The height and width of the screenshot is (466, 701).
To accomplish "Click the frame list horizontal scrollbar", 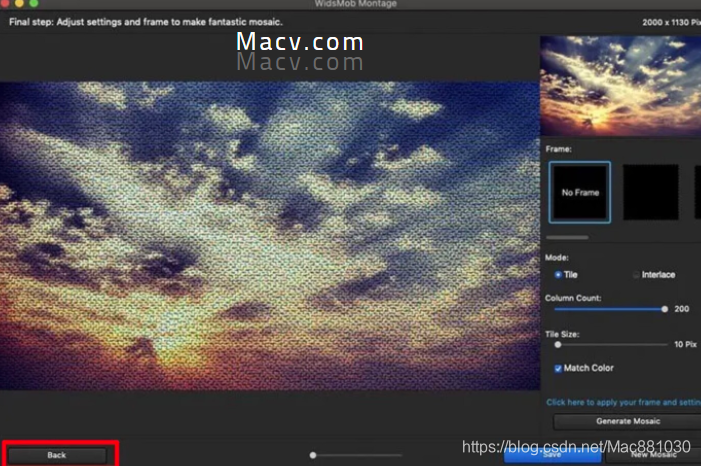I will [567, 237].
